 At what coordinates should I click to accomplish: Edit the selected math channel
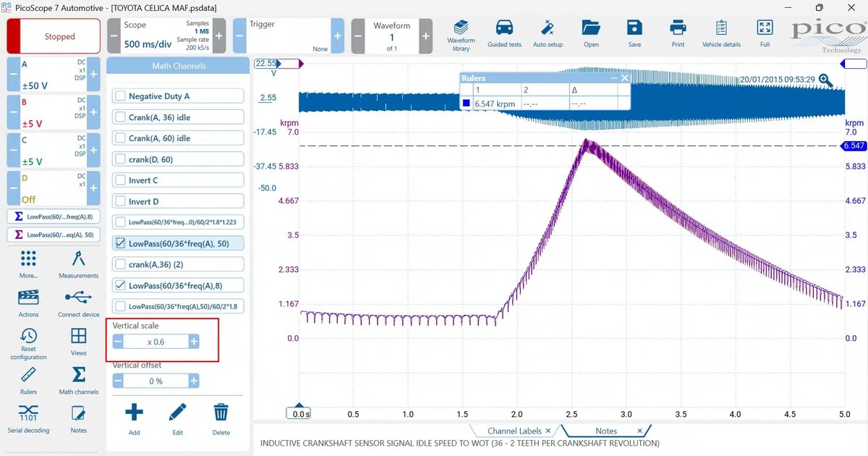(177, 420)
